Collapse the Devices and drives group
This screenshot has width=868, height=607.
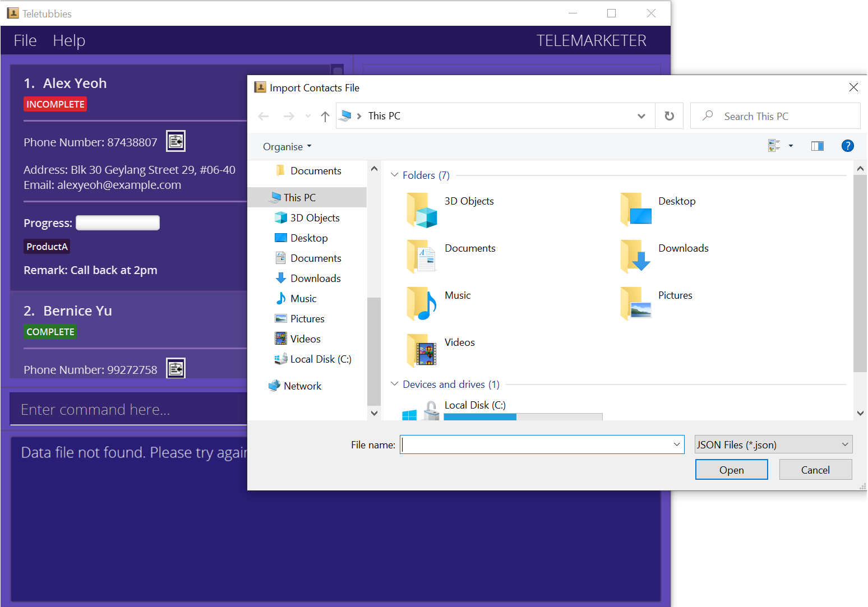(395, 384)
